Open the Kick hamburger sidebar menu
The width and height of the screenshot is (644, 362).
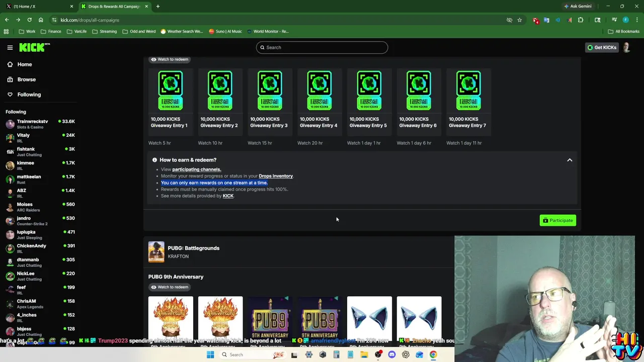10,47
